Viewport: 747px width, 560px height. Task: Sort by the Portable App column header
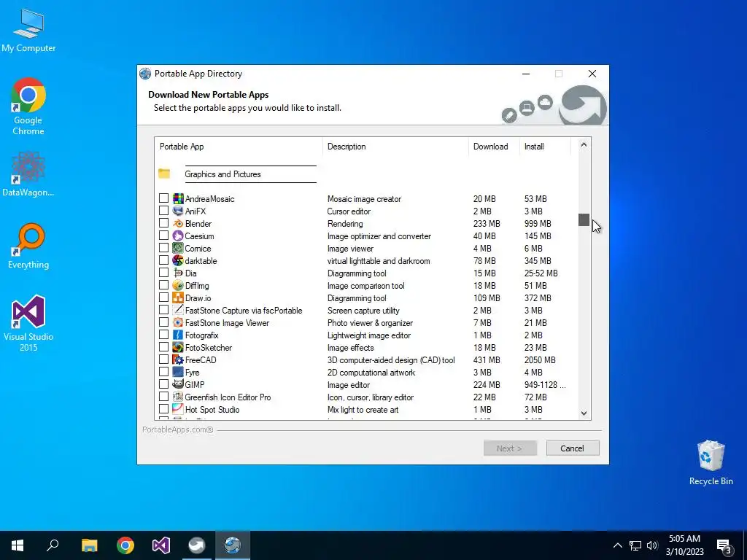click(x=239, y=147)
